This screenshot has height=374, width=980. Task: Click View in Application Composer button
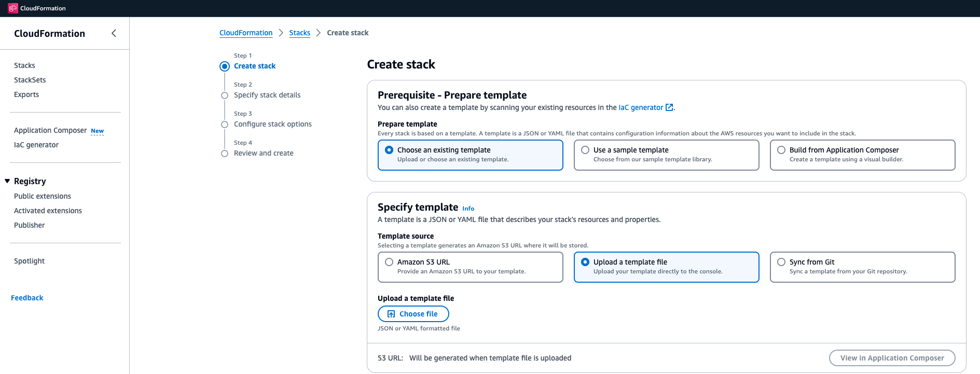pyautogui.click(x=892, y=358)
